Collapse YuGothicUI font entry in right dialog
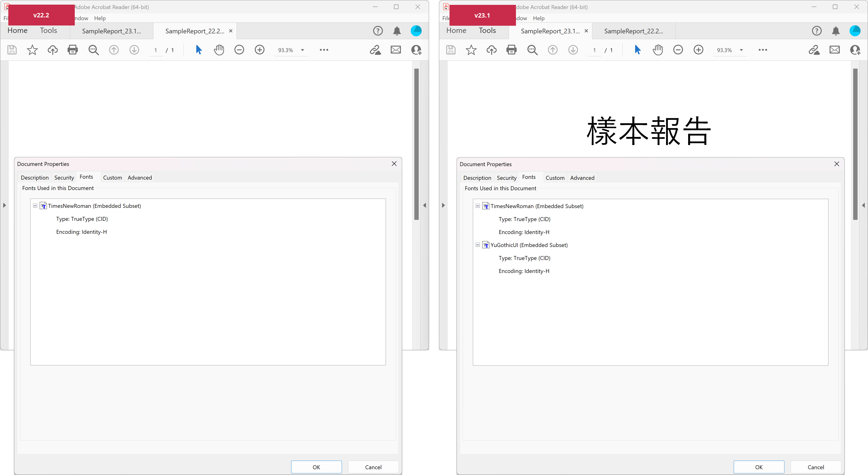 pyautogui.click(x=478, y=245)
